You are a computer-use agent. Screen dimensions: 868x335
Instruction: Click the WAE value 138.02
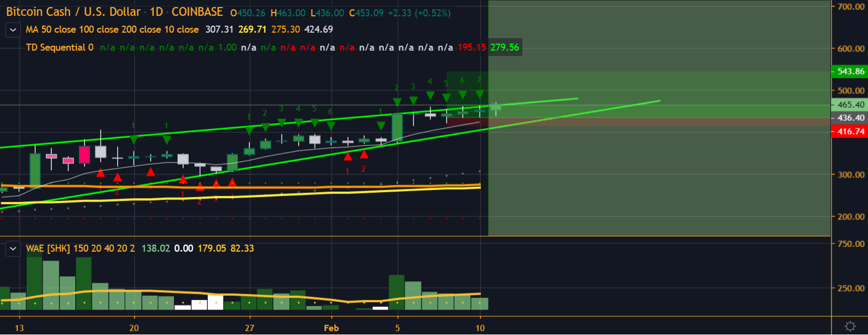click(155, 248)
